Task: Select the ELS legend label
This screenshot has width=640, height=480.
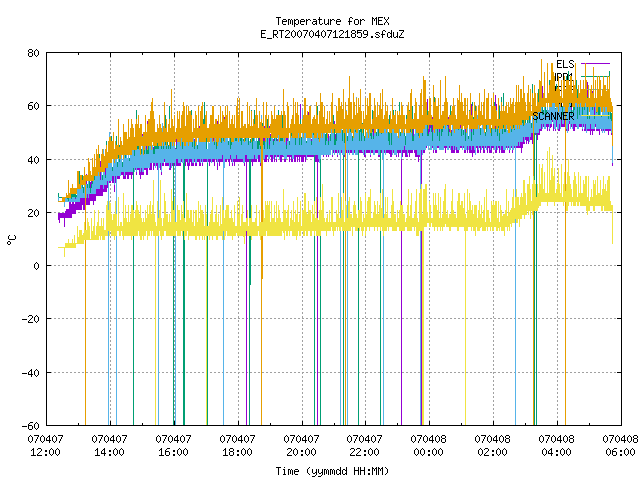Action: click(x=565, y=64)
